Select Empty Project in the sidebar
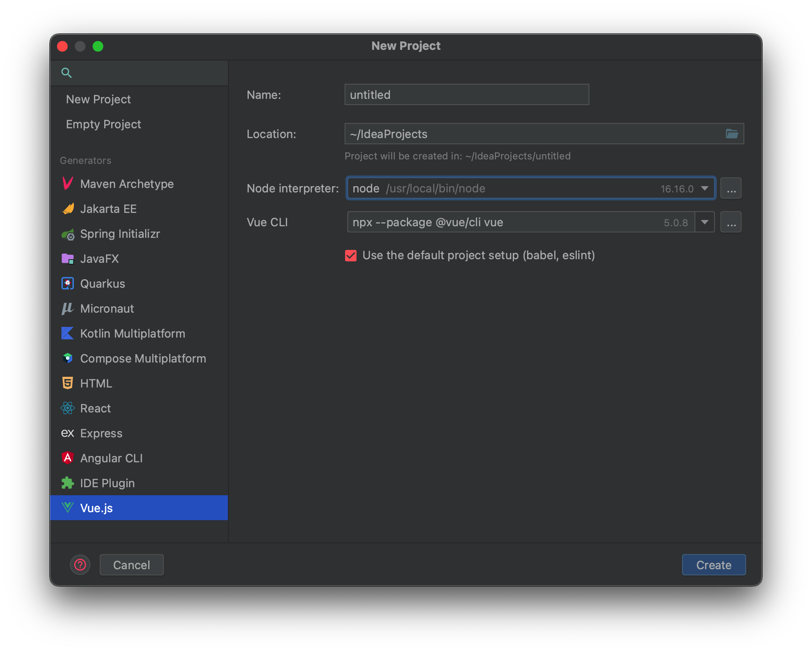The width and height of the screenshot is (812, 652). [x=139, y=124]
